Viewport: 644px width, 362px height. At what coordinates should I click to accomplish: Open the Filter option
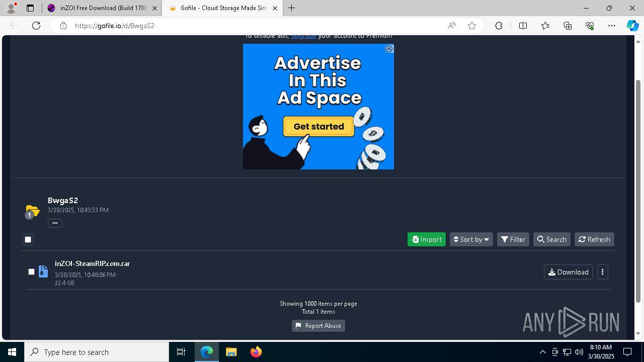[513, 239]
